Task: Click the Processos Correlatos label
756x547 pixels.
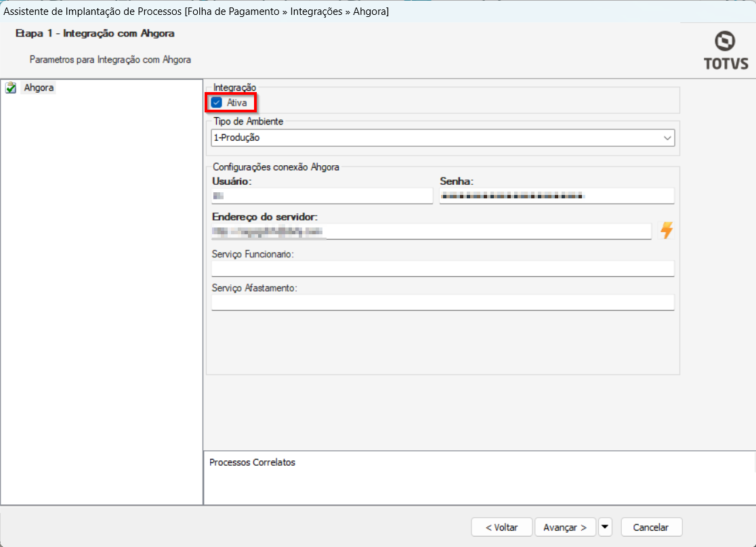Action: click(x=252, y=462)
